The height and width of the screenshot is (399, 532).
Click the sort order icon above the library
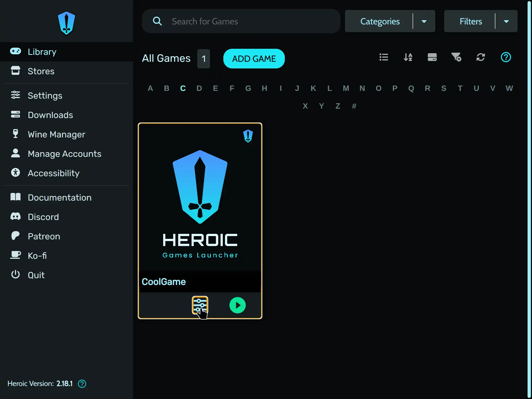click(x=408, y=57)
